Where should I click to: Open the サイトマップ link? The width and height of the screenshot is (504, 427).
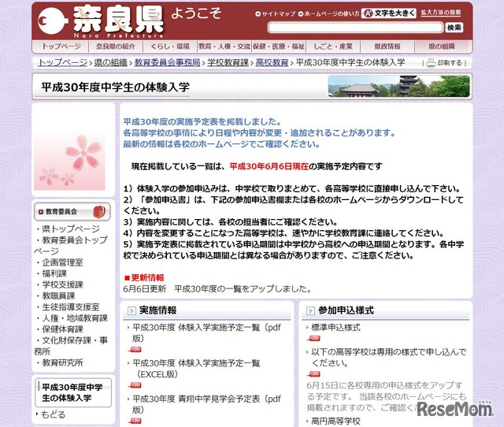tap(276, 14)
